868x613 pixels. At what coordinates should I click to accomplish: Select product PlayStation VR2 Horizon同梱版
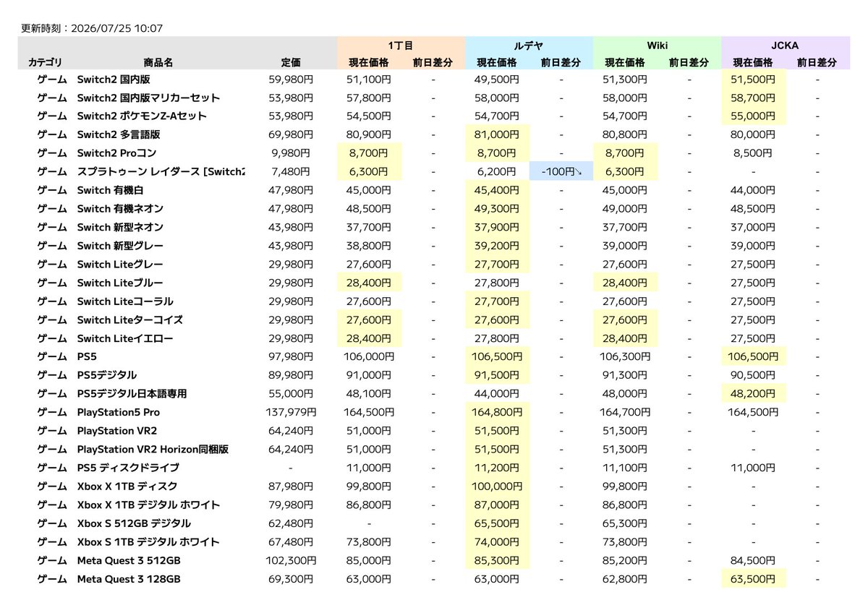click(x=153, y=449)
